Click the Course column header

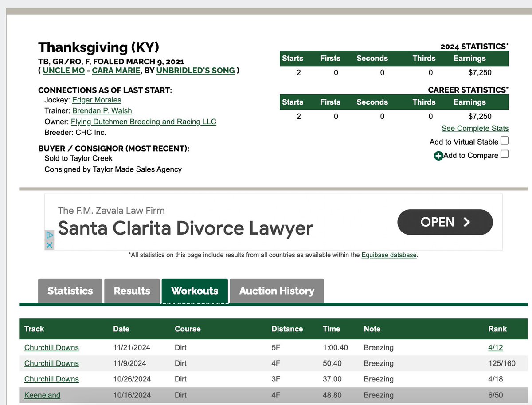click(x=188, y=329)
